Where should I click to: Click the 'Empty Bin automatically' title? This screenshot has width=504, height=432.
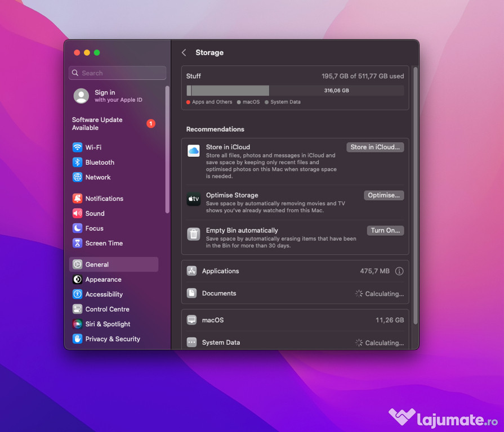242,231
